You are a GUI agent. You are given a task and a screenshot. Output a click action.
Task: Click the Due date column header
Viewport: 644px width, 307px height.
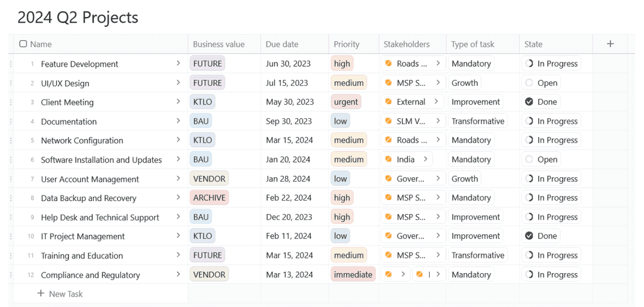pos(282,44)
